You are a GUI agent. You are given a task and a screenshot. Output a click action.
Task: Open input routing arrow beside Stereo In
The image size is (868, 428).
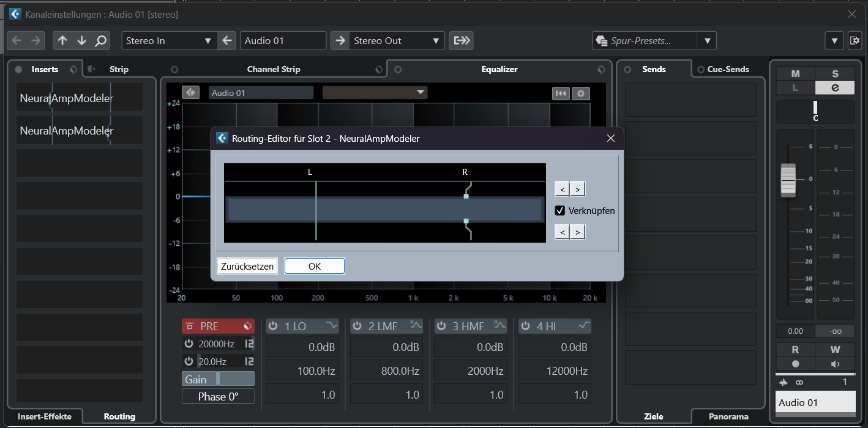point(228,41)
